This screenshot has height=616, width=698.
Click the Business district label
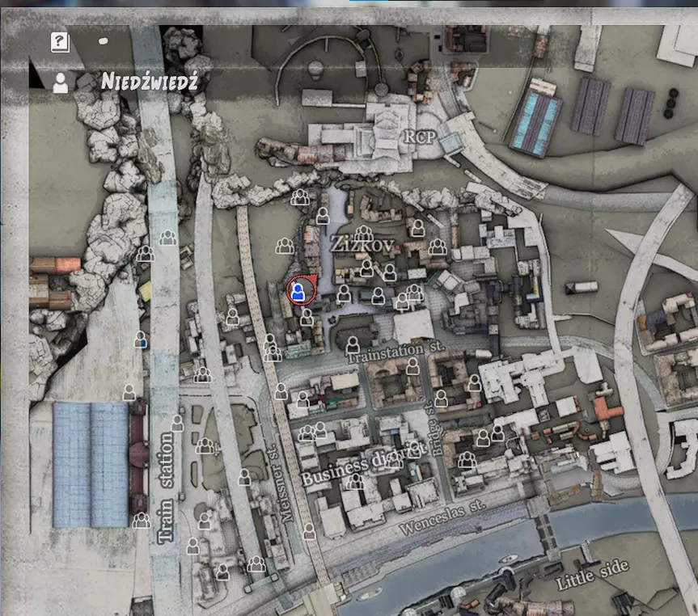(x=364, y=464)
